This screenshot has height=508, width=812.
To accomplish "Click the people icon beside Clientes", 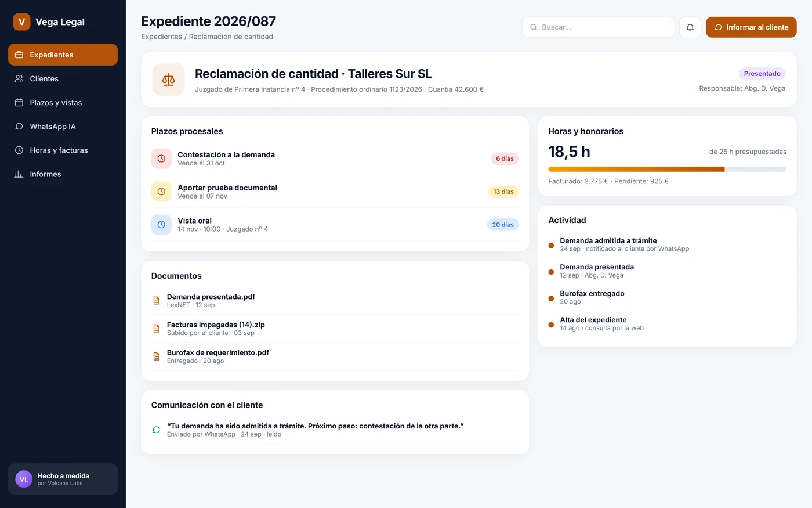I will (19, 78).
